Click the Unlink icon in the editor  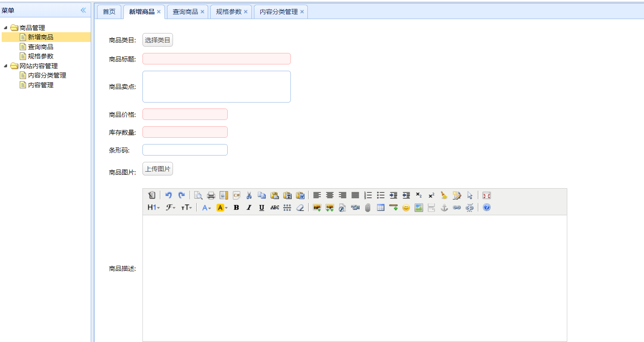click(x=469, y=207)
